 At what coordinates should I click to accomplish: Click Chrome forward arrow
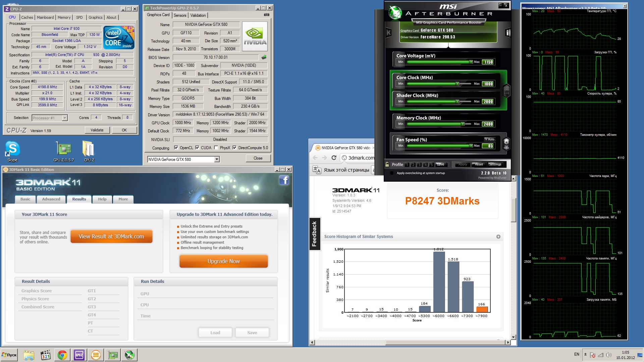[x=324, y=158]
